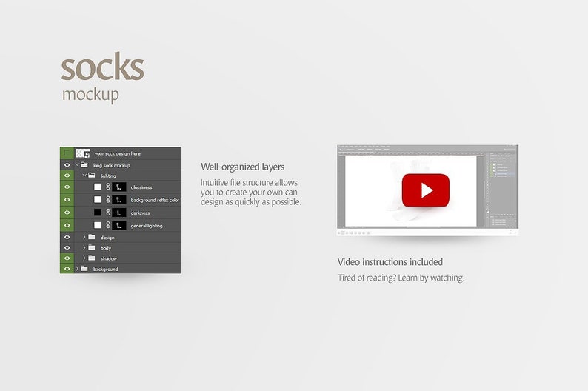Collapse the 'long sock mockup' group arrow
Image resolution: width=588 pixels, height=391 pixels.
click(77, 164)
